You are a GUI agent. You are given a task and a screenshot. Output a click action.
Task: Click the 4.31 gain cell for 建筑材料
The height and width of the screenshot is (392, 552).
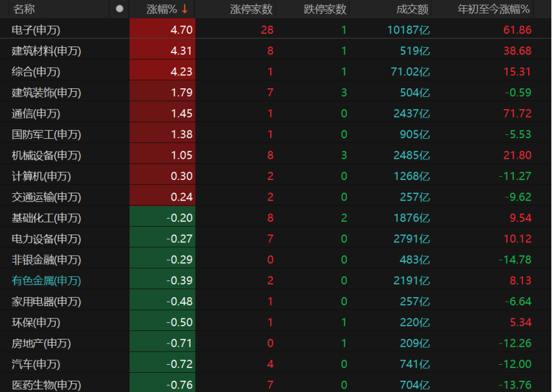162,50
